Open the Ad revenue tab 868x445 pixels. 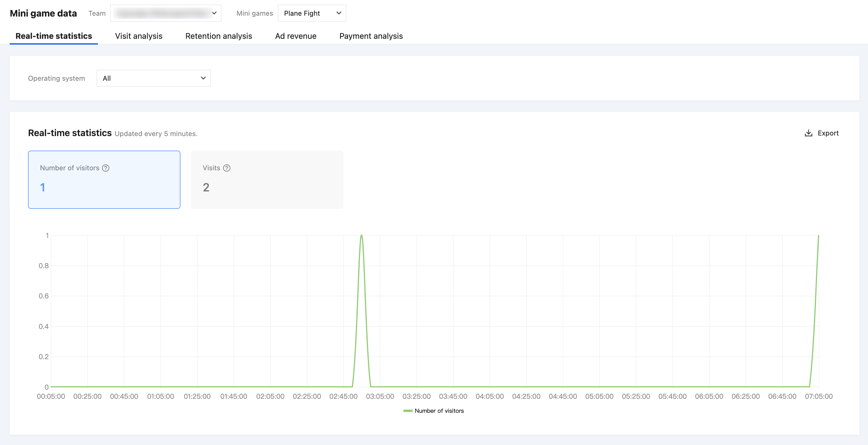pos(296,36)
